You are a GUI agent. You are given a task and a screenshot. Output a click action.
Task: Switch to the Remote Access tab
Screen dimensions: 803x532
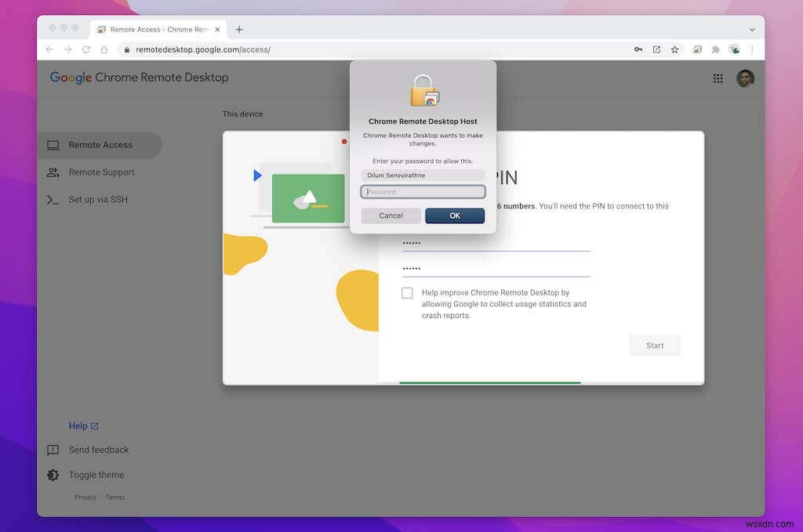(x=157, y=29)
